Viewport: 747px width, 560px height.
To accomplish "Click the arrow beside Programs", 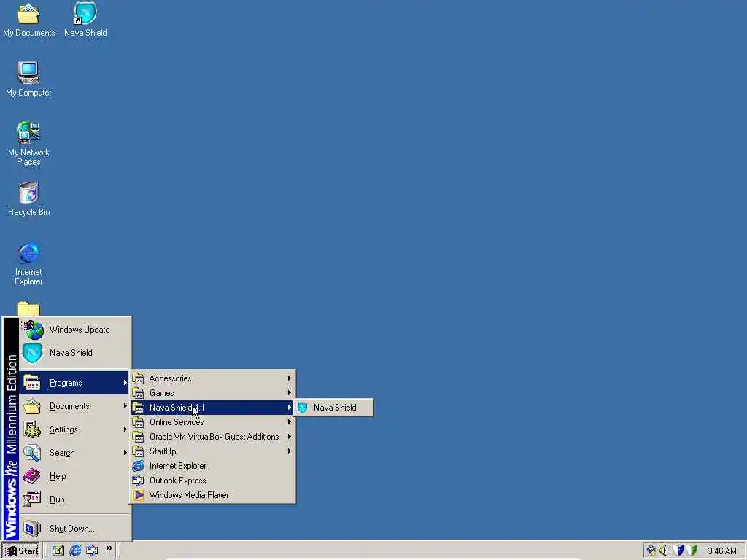I will [125, 383].
